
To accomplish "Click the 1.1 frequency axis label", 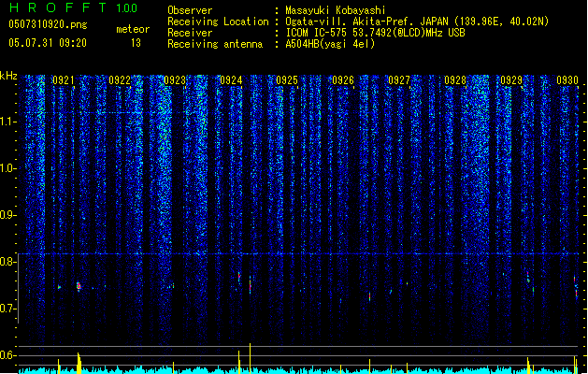I will 8,122.
